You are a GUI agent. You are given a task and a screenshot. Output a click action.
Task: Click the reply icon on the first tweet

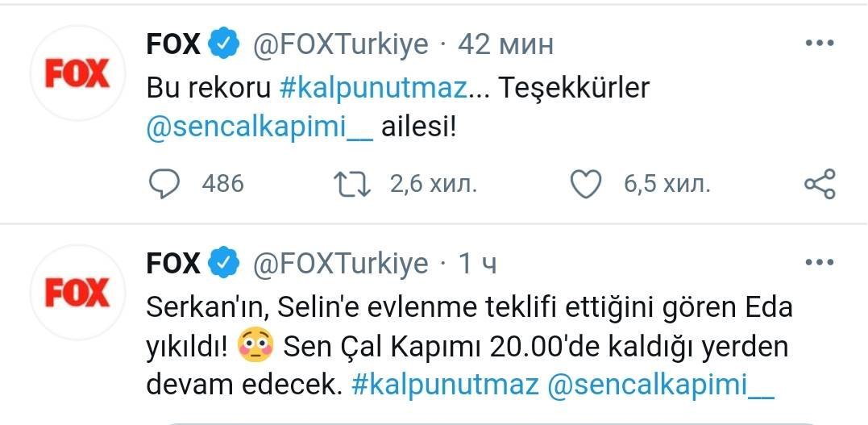point(165,185)
